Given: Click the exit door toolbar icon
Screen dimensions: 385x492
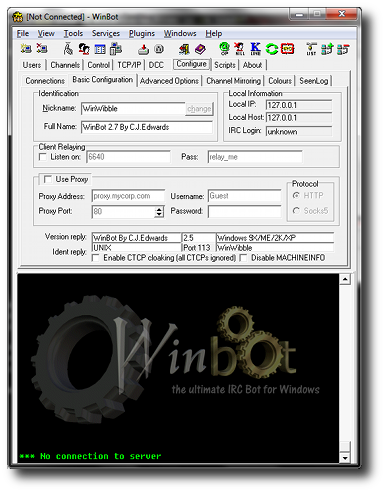Looking at the screenshot, I should click(x=184, y=49).
